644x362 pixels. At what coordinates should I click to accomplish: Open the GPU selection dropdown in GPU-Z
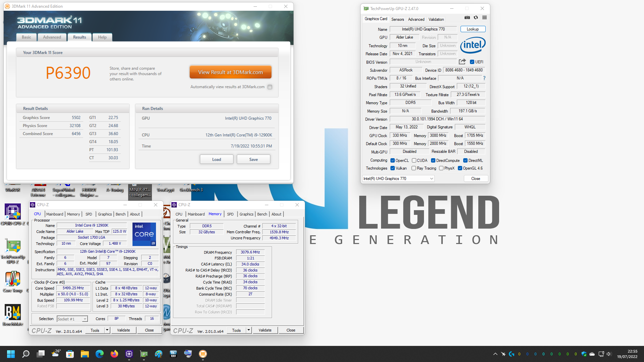pos(398,179)
